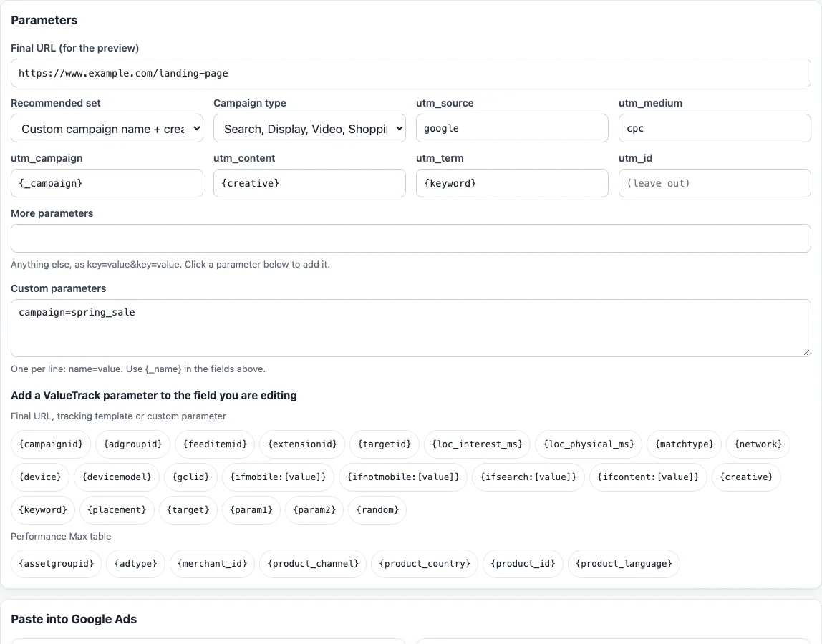
Task: Insert the {placement} parameter
Action: 117,510
